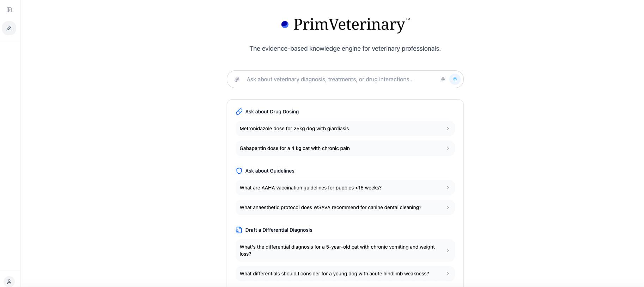
Task: Click the paperclip attachment icon
Action: (x=237, y=80)
